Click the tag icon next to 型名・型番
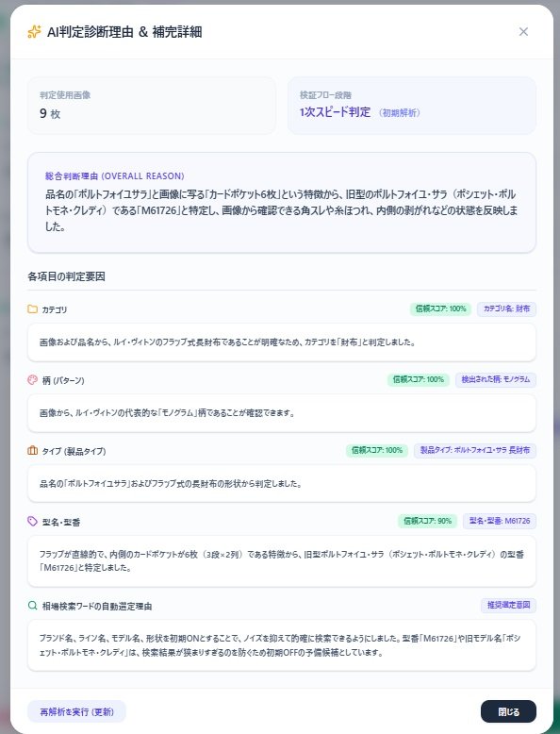This screenshot has width=560, height=734. [x=32, y=522]
